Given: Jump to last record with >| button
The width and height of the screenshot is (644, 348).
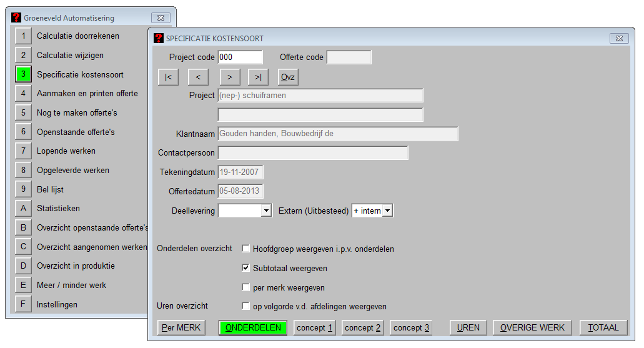Looking at the screenshot, I should (x=258, y=77).
